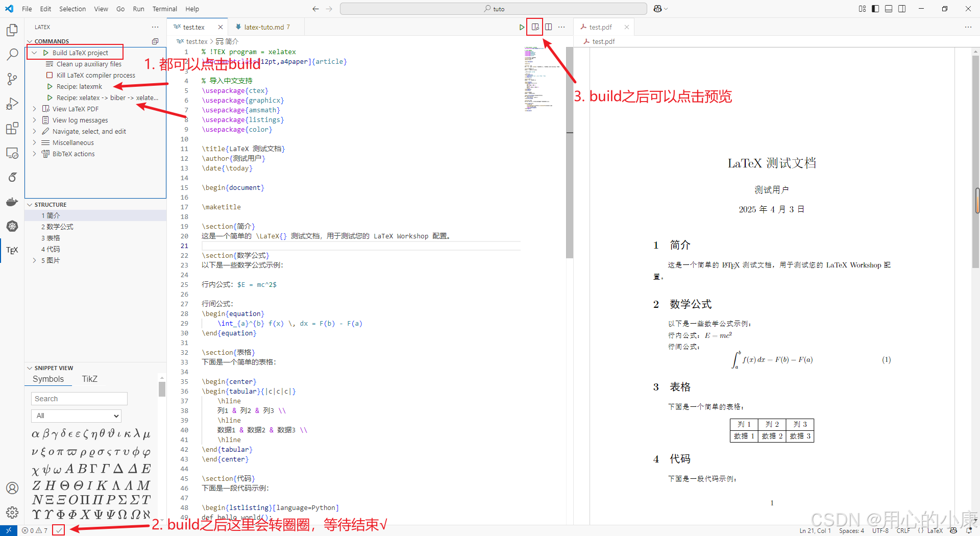Open the TeX LaTeX Workshop view
The height and width of the screenshot is (536, 980).
(12, 250)
